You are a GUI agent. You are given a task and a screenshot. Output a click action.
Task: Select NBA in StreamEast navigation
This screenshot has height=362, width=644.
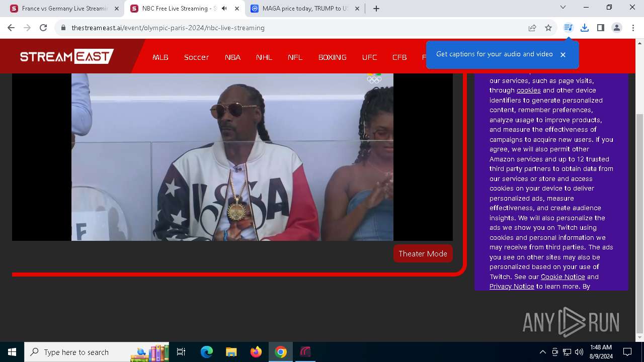[x=232, y=57]
